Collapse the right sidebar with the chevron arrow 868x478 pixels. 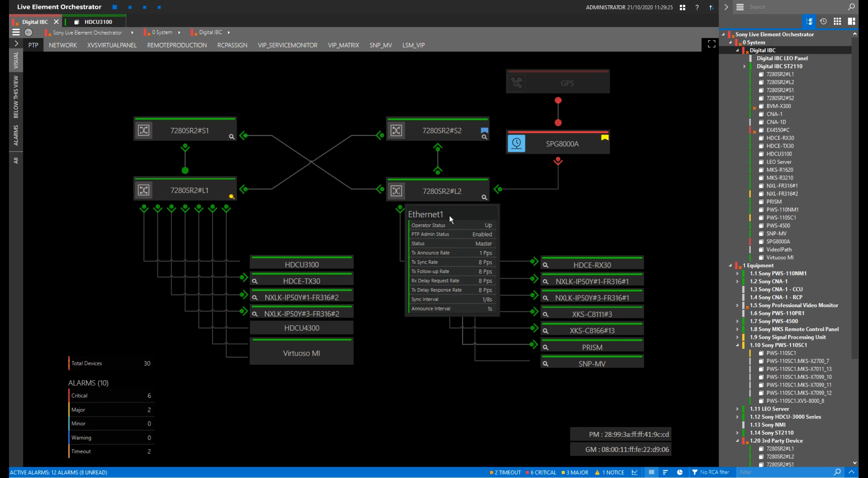pyautogui.click(x=726, y=7)
